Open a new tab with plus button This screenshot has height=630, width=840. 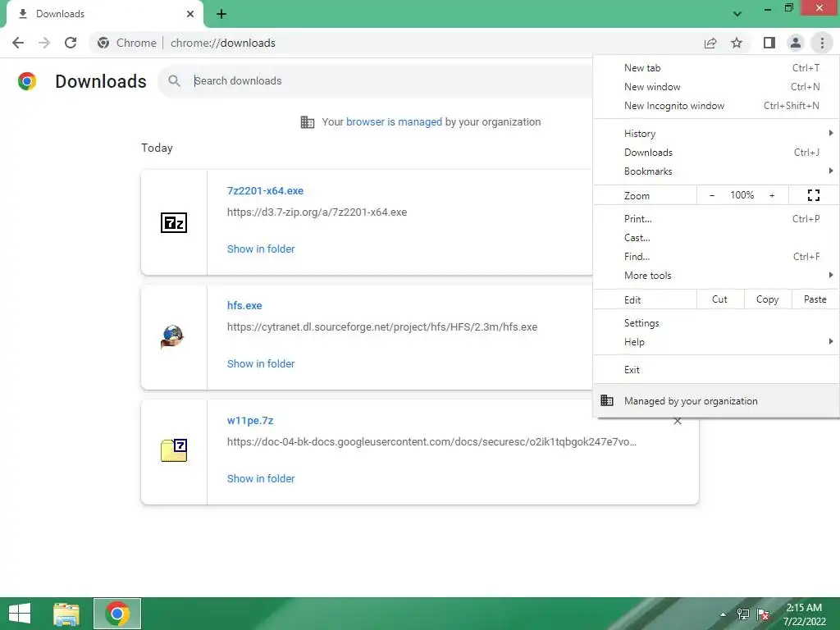221,14
